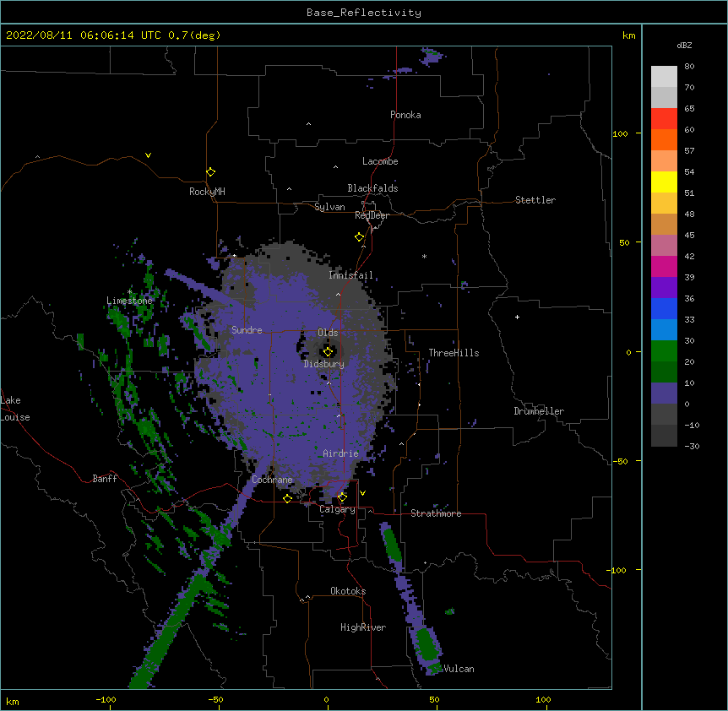
Task: Select the purple 39–36 dBZ legend swatch
Action: [664, 288]
